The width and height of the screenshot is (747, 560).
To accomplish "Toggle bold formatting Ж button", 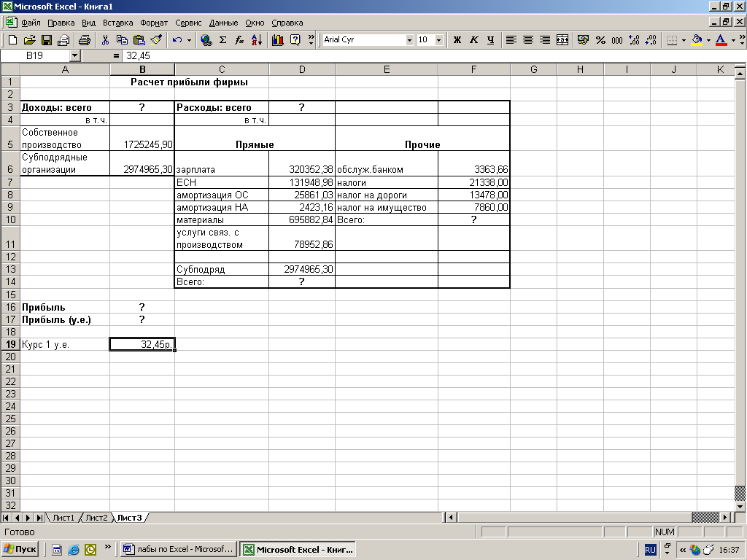I will pyautogui.click(x=457, y=40).
